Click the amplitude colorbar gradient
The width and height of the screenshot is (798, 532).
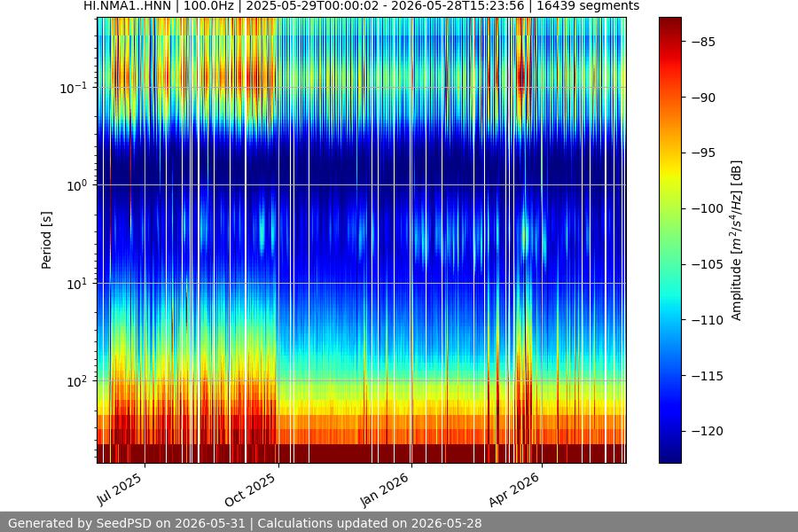point(669,240)
